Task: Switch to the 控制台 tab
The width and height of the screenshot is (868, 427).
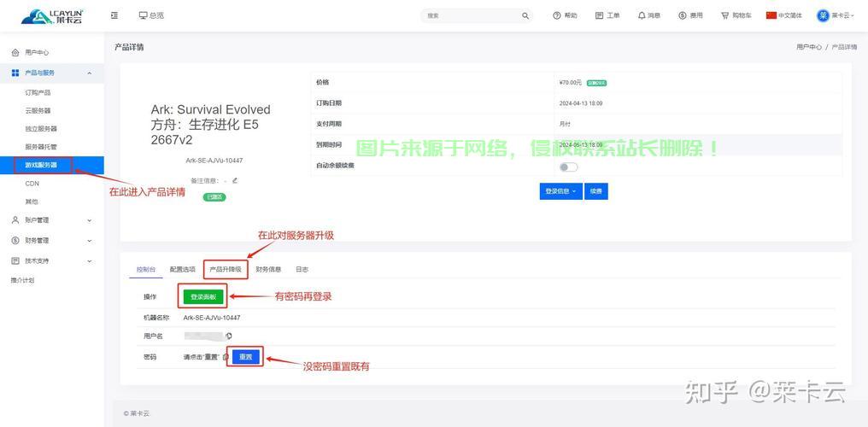Action: coord(146,269)
